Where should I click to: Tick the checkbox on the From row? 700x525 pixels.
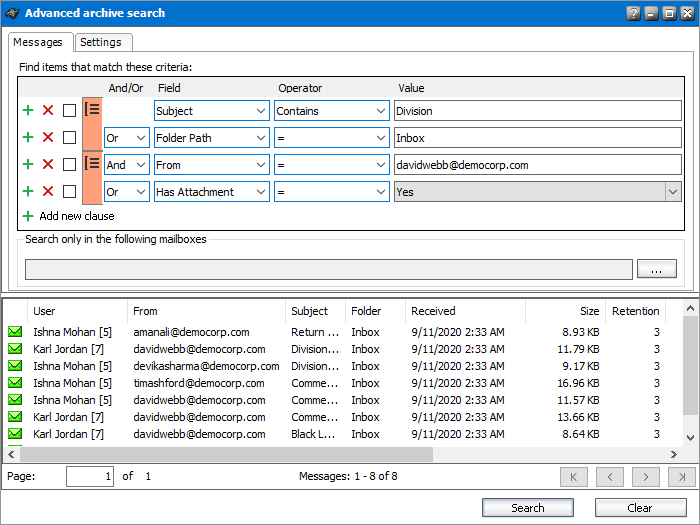tap(69, 165)
